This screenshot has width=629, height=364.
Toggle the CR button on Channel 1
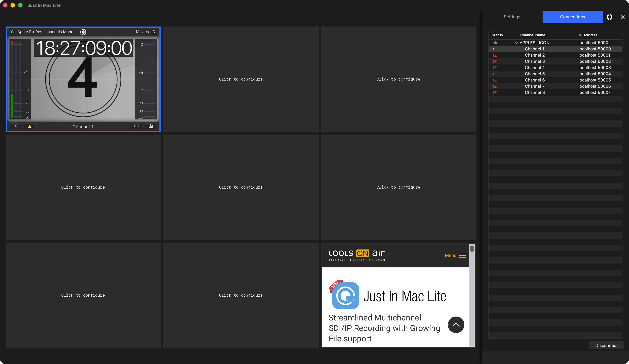tap(137, 126)
